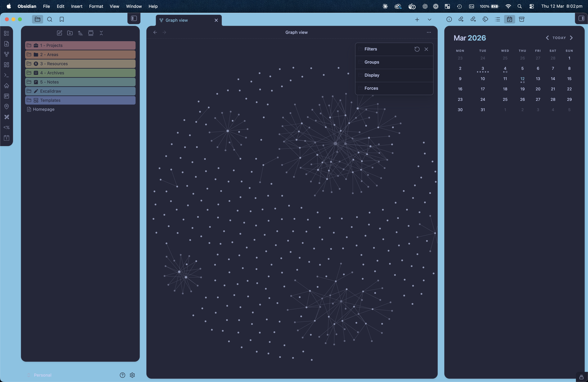Expand the Forces section

tap(371, 88)
